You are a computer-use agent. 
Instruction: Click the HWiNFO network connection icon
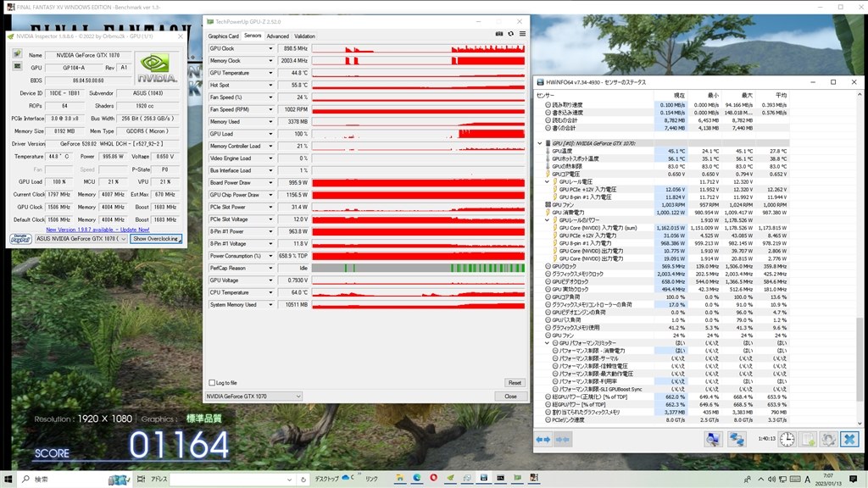[x=737, y=440]
